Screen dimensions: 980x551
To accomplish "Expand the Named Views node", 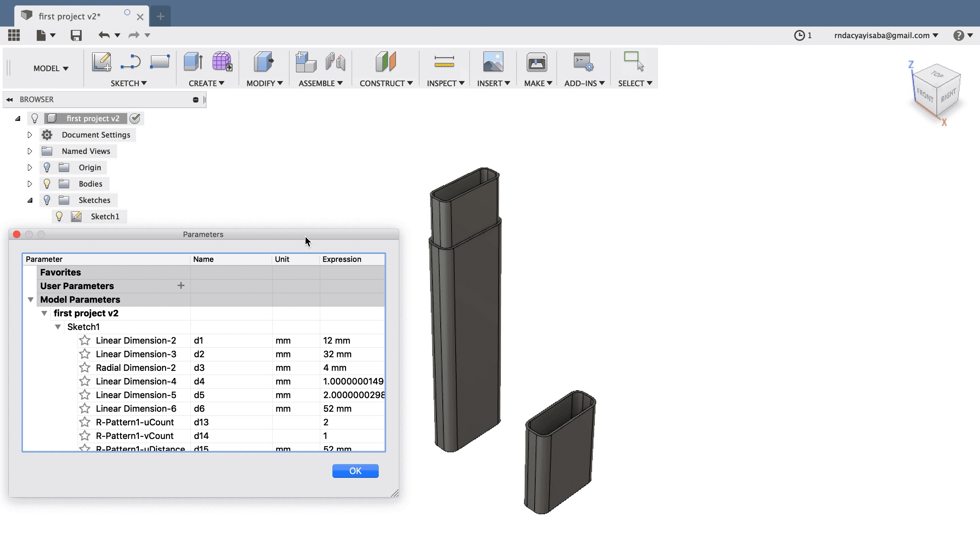I will coord(30,151).
